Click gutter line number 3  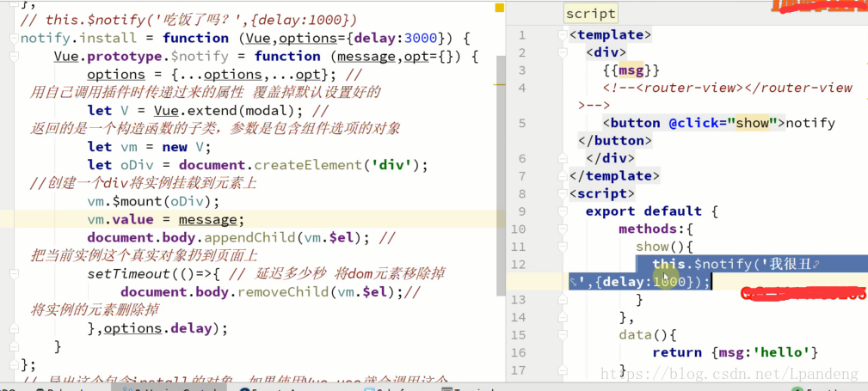pos(522,70)
